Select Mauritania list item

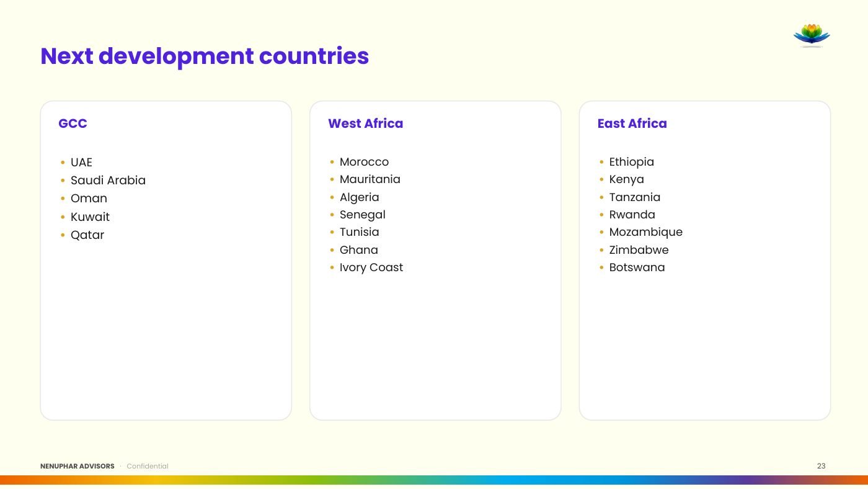point(370,179)
